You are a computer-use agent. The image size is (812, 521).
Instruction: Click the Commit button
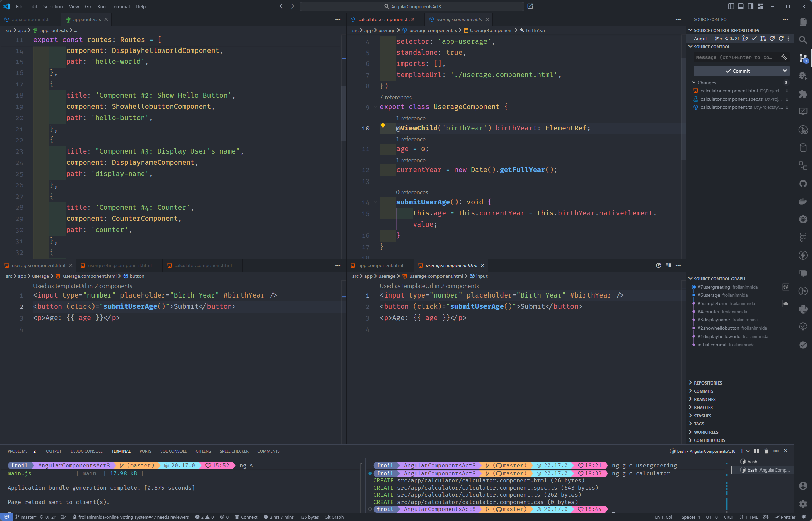click(737, 71)
